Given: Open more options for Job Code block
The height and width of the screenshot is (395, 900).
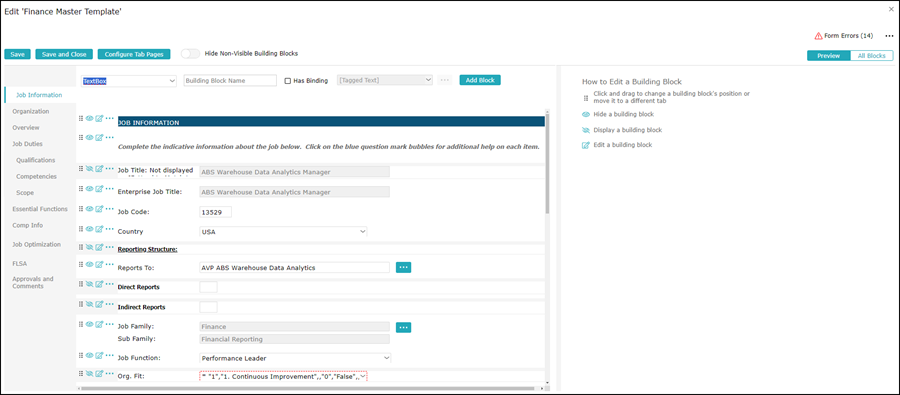Looking at the screenshot, I should pyautogui.click(x=110, y=208).
